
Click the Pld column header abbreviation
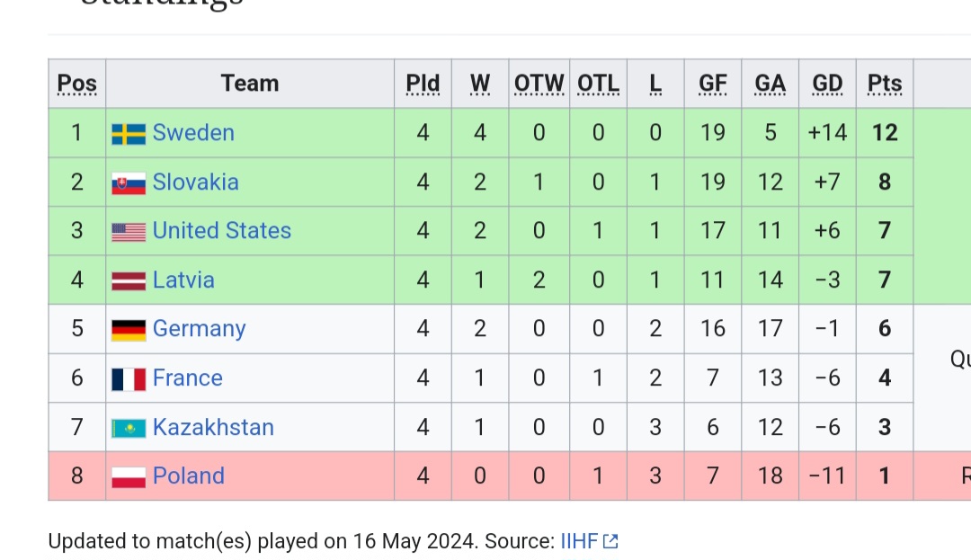click(x=423, y=84)
